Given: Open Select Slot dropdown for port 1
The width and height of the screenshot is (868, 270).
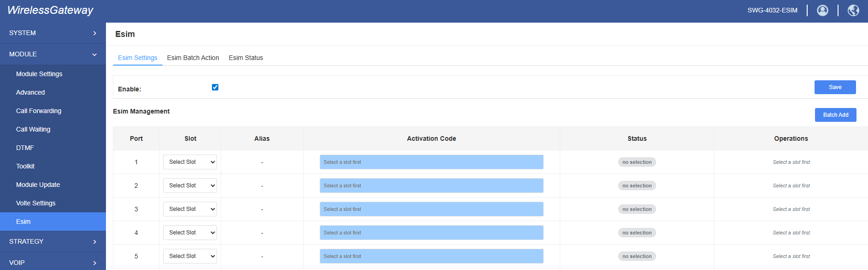Looking at the screenshot, I should pyautogui.click(x=190, y=162).
